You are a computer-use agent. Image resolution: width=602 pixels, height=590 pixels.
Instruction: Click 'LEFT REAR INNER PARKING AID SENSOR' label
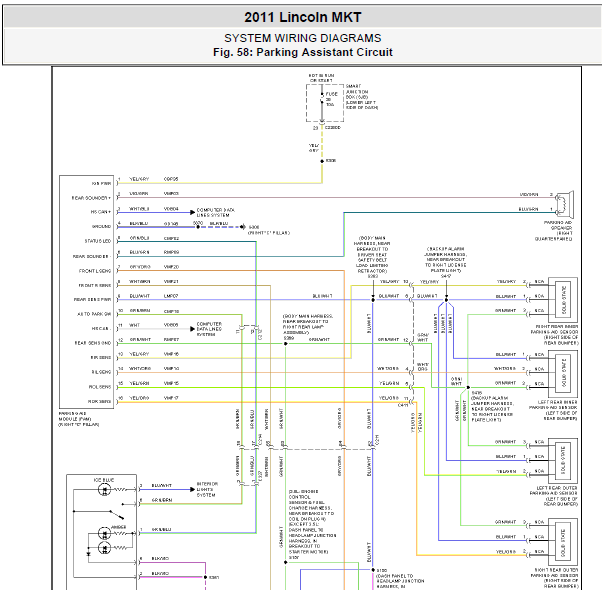(x=553, y=405)
